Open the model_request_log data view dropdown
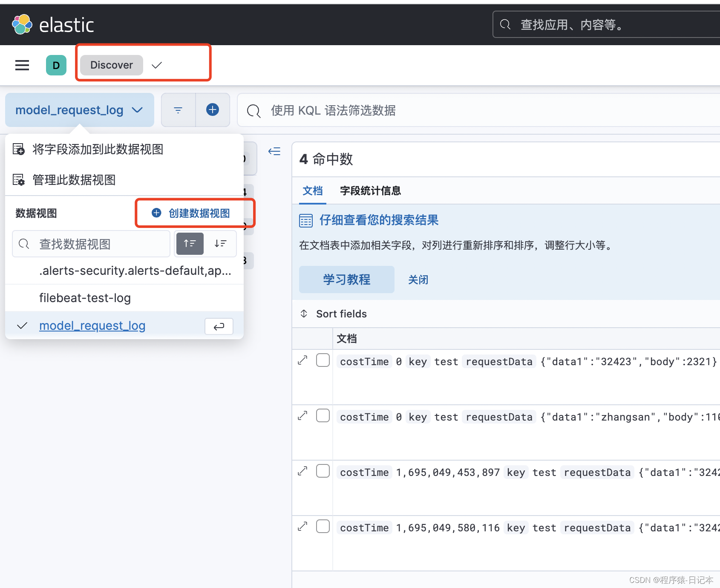720x588 pixels. pos(80,110)
